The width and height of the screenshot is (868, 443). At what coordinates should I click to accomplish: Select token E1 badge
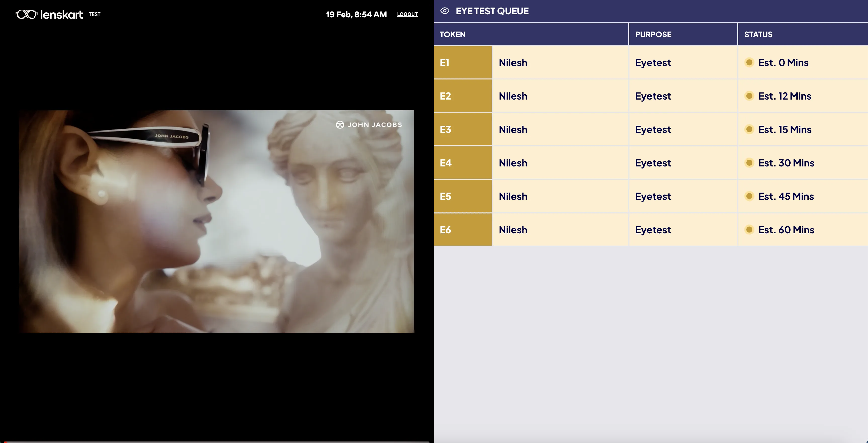463,62
